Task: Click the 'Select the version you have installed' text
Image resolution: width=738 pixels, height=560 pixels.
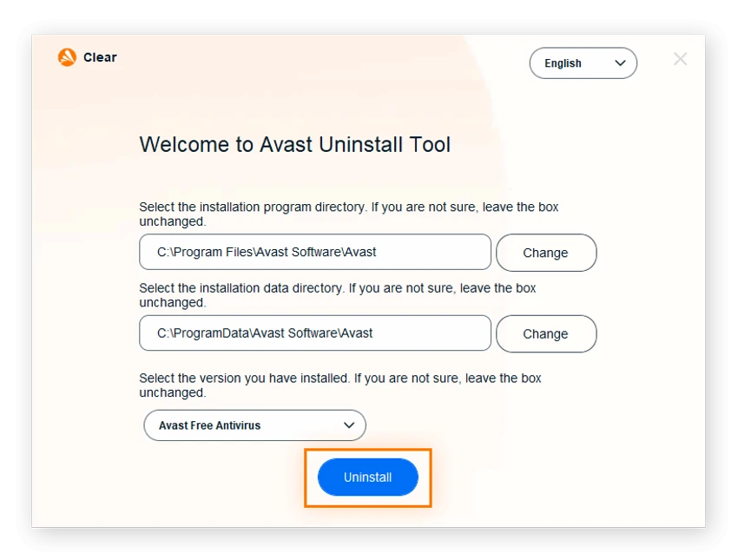Action: (244, 379)
